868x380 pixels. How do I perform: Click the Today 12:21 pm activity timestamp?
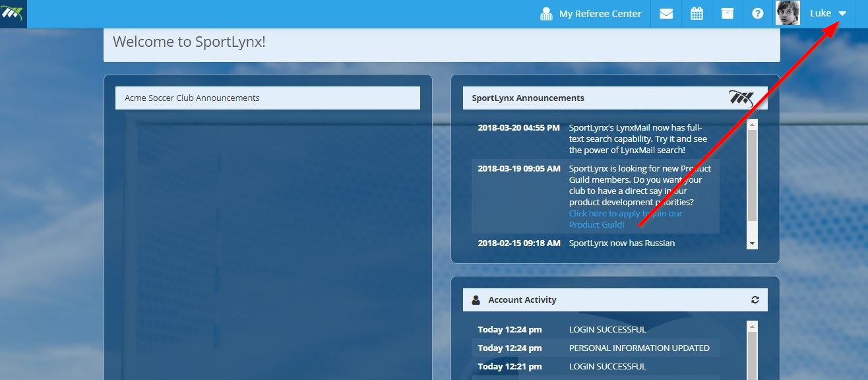(510, 366)
